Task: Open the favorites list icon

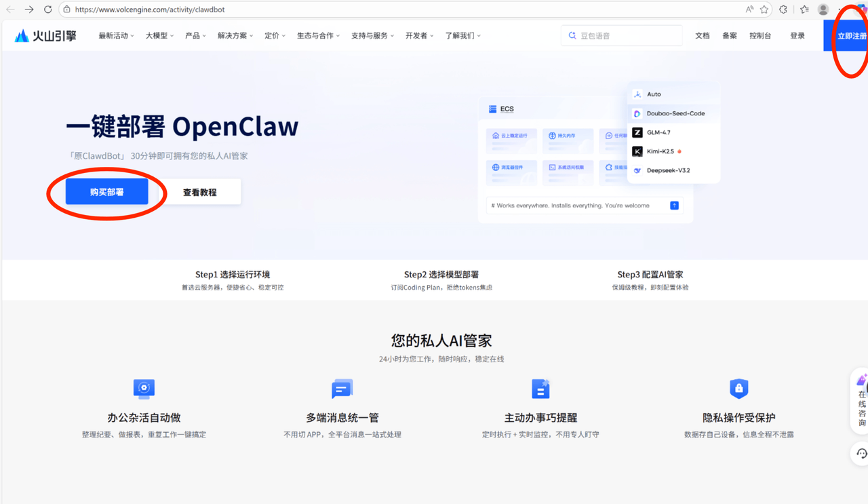Action: tap(804, 9)
